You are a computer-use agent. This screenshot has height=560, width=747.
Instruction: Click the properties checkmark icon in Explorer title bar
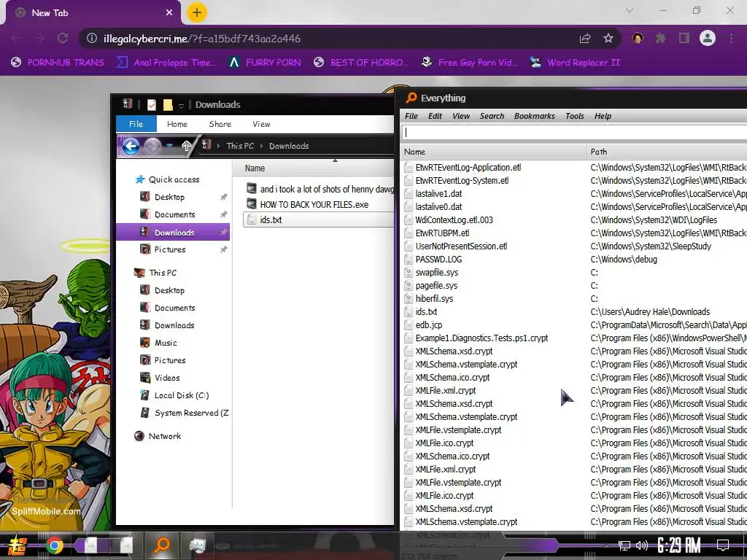click(x=152, y=105)
